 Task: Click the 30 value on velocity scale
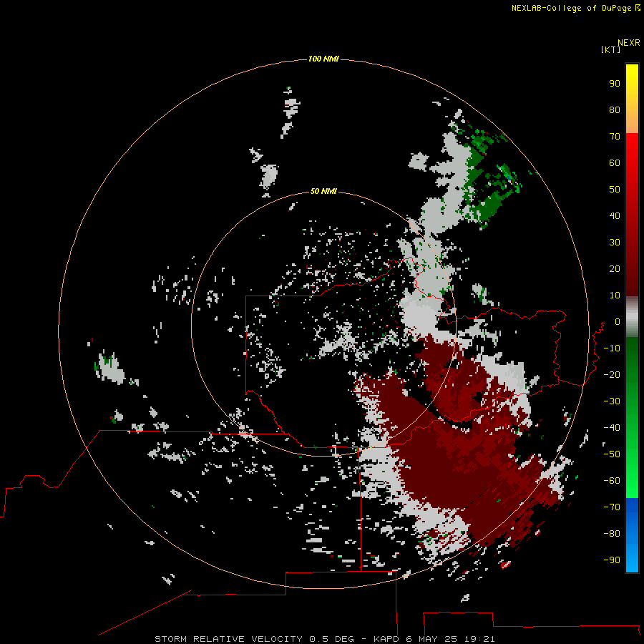pyautogui.click(x=615, y=243)
